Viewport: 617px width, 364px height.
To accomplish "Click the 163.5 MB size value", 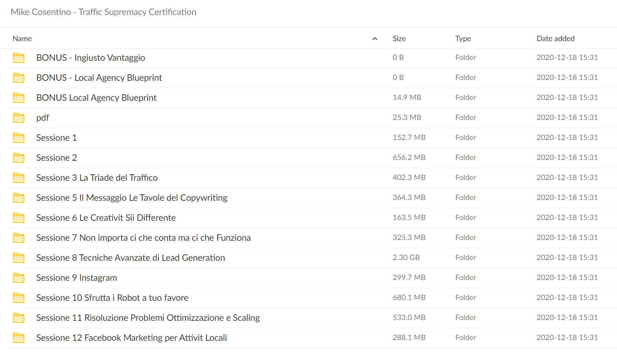I will (409, 218).
